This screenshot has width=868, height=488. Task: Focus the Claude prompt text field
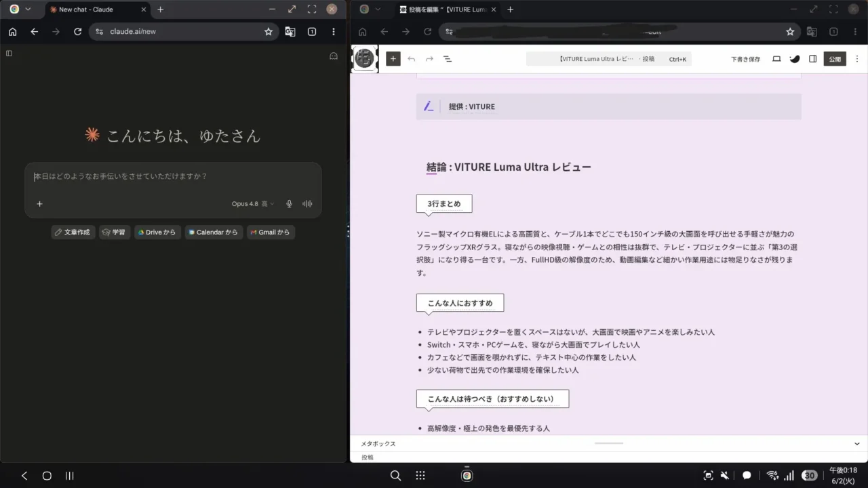click(173, 177)
